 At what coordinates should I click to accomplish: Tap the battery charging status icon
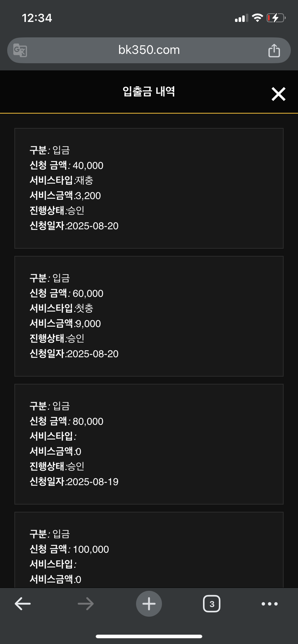[x=276, y=18]
